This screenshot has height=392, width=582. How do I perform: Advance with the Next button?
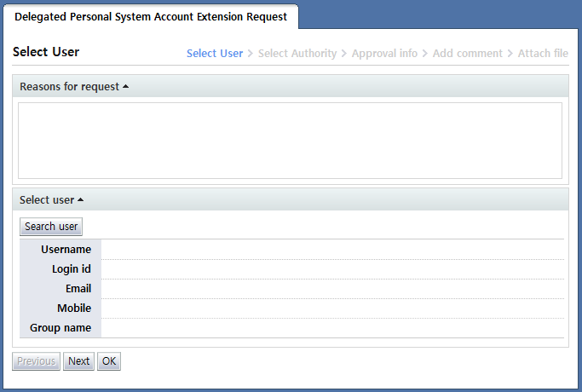coord(78,361)
